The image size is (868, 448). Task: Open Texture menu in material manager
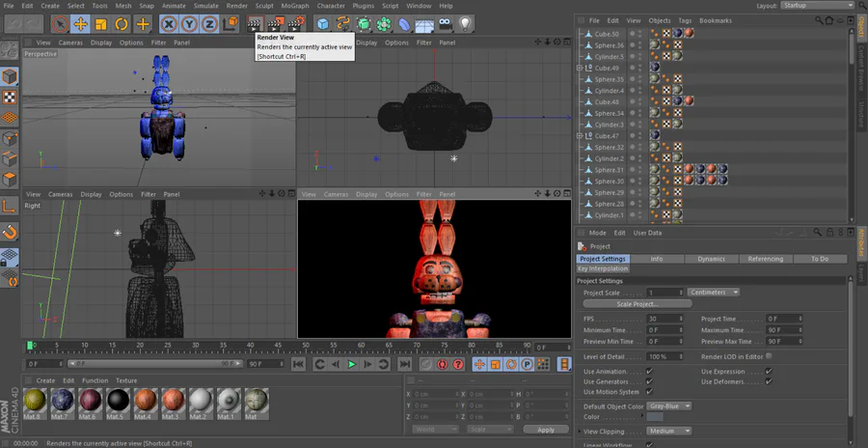click(x=126, y=380)
